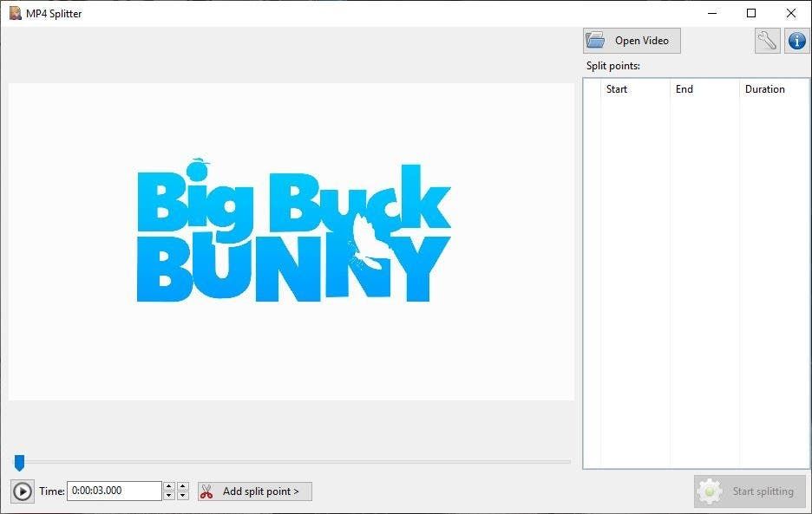Image resolution: width=812 pixels, height=514 pixels.
Task: Click Add split point button
Action: [255, 491]
